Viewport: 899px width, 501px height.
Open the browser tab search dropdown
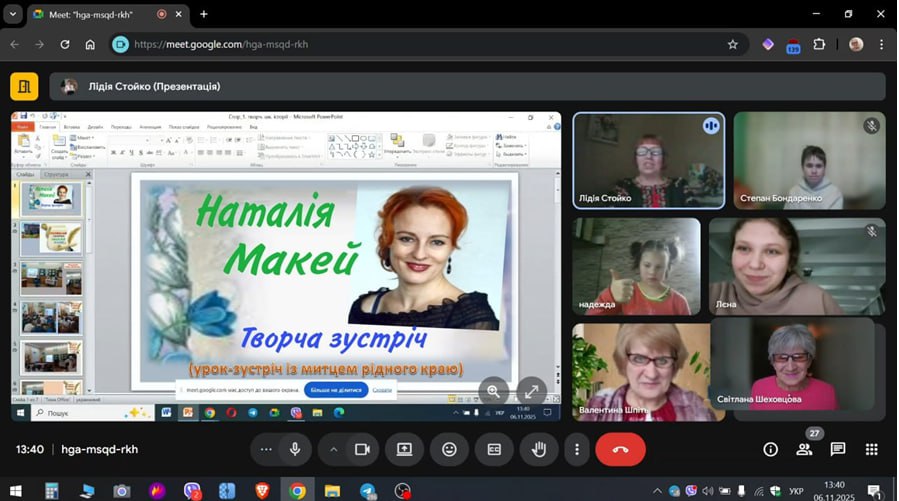tap(14, 14)
